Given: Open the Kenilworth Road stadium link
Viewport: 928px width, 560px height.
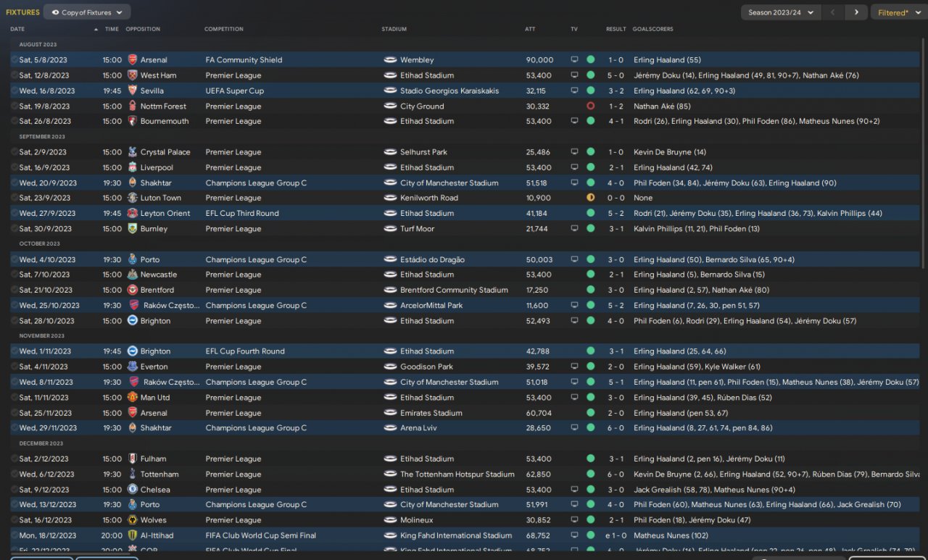Looking at the screenshot, I should (429, 198).
